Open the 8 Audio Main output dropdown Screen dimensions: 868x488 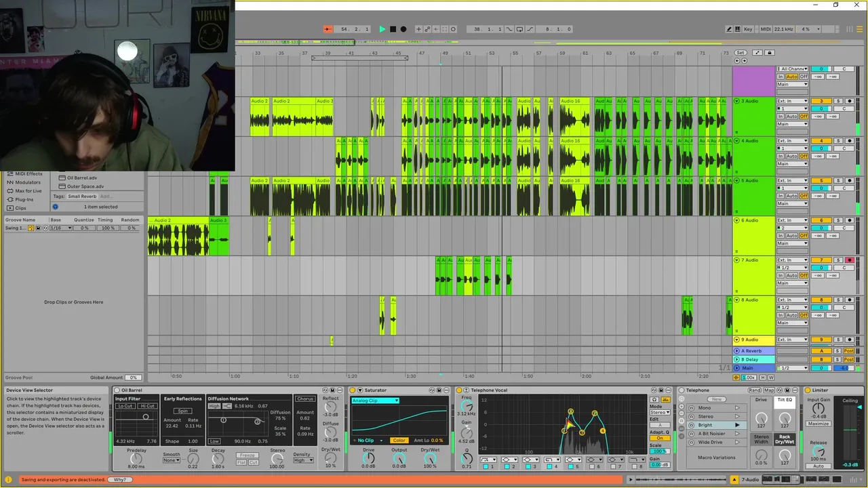point(792,323)
